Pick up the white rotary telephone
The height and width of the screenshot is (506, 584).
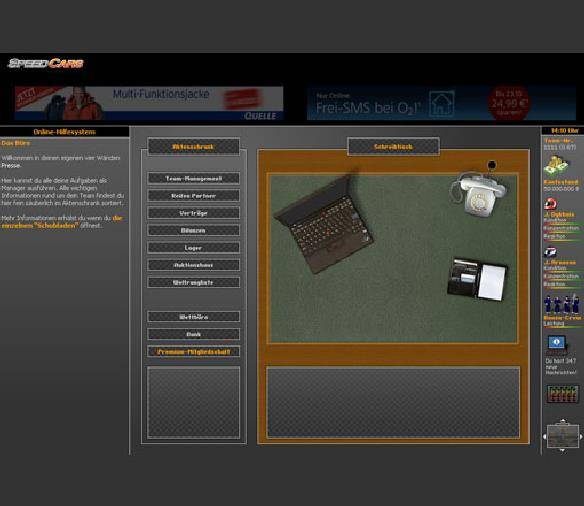479,194
